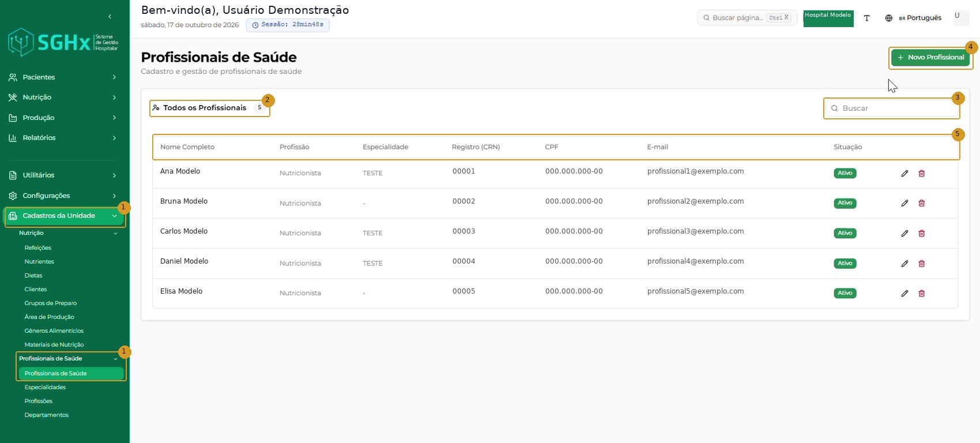The image size is (980, 443).
Task: Open Dietas sidebar link
Action: [33, 276]
